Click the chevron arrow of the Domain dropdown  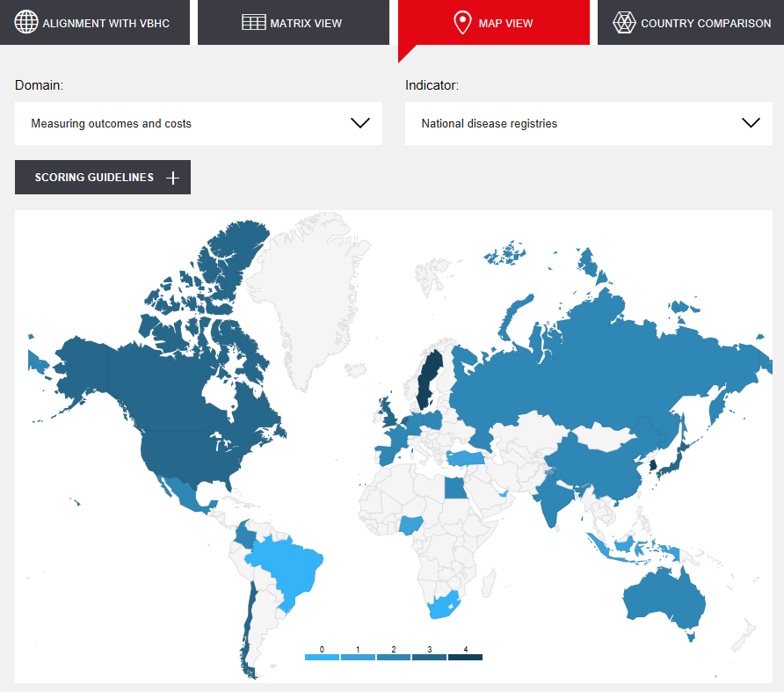tap(360, 123)
